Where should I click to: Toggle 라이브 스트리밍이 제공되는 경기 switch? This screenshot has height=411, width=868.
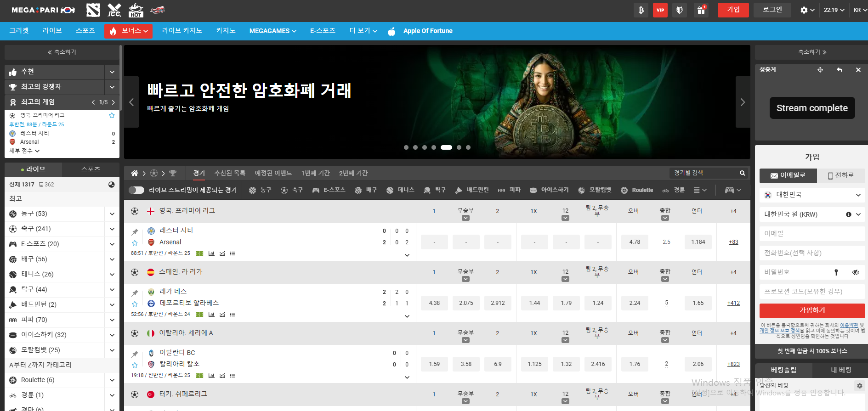pyautogui.click(x=136, y=190)
